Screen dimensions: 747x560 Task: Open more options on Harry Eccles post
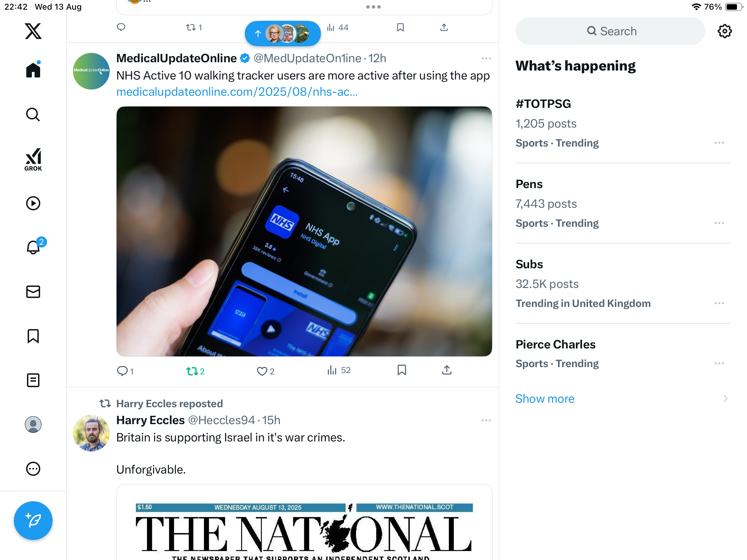[x=486, y=420]
